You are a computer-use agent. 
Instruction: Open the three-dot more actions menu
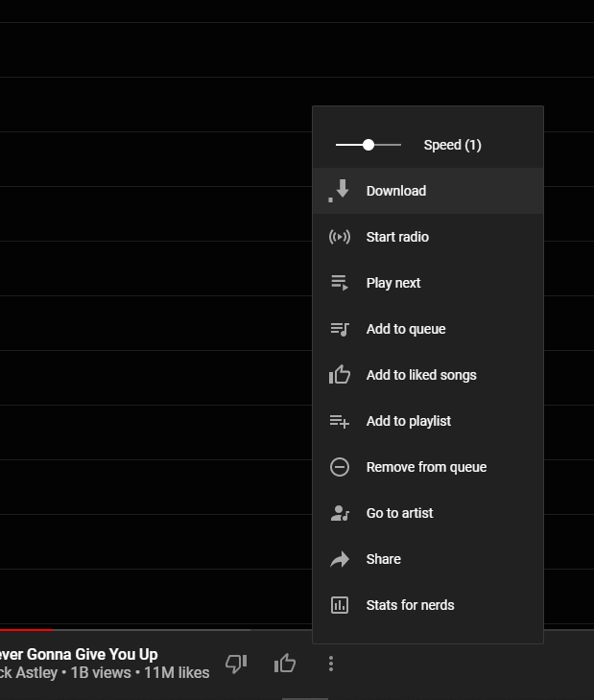(331, 664)
